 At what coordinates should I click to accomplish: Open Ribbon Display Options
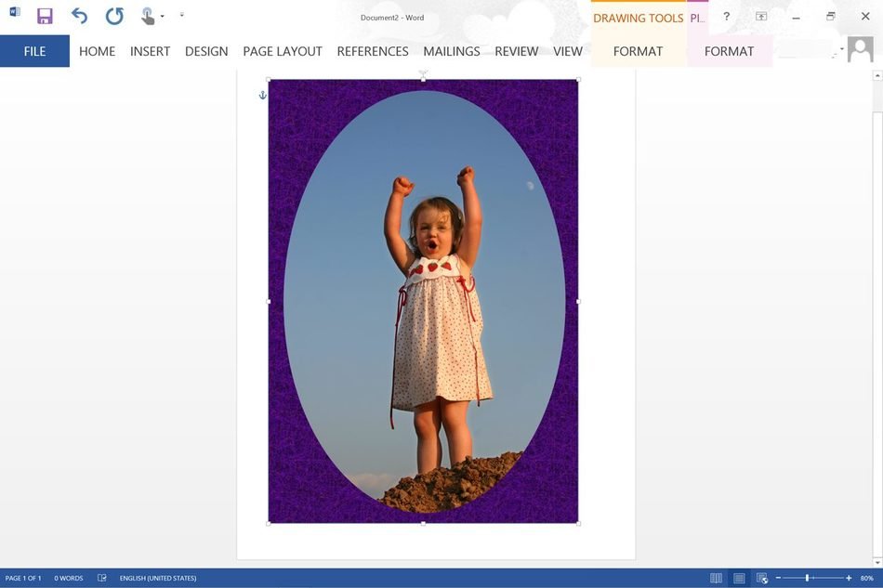click(x=761, y=17)
